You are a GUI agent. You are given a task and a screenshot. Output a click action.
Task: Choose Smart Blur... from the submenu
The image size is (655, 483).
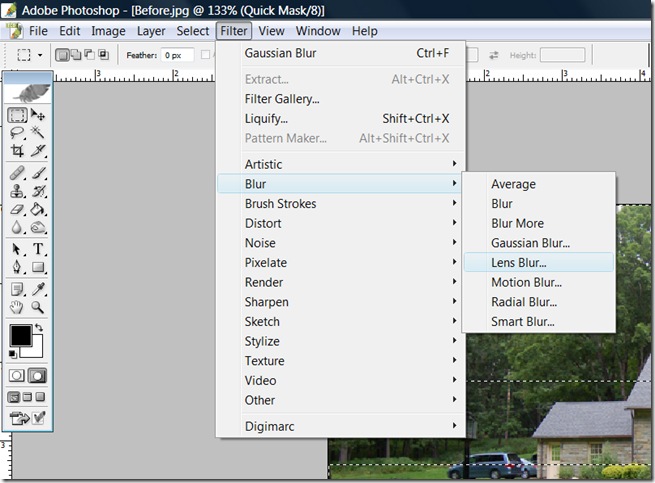tap(538, 321)
